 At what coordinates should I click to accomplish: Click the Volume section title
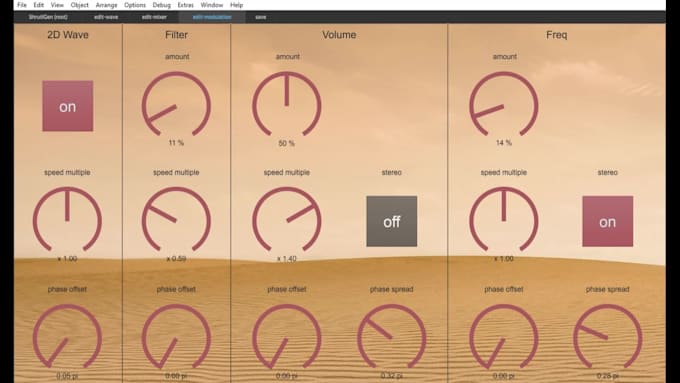339,35
